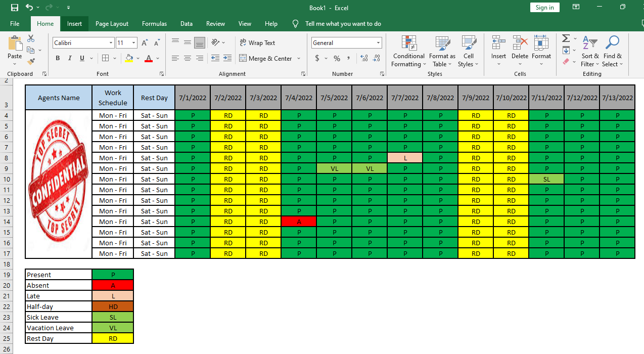The image size is (644, 354).
Task: Click the Increase Decimal icon
Action: [x=363, y=58]
